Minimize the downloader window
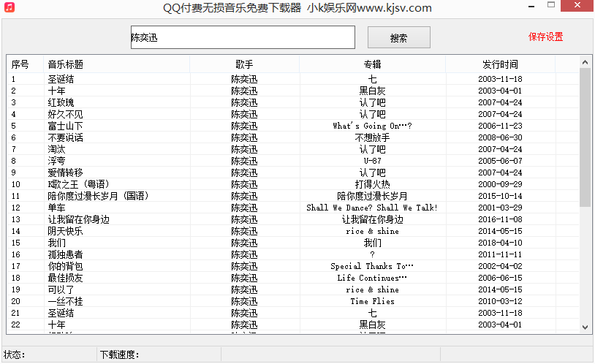This screenshot has width=595, height=364. coord(531,6)
